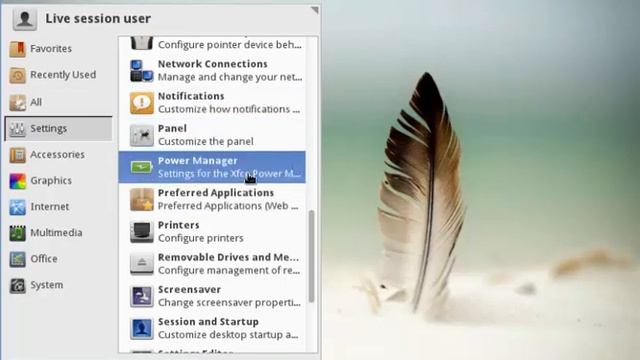This screenshot has width=640, height=360.
Task: Launch Network Connections
Action: (212, 71)
